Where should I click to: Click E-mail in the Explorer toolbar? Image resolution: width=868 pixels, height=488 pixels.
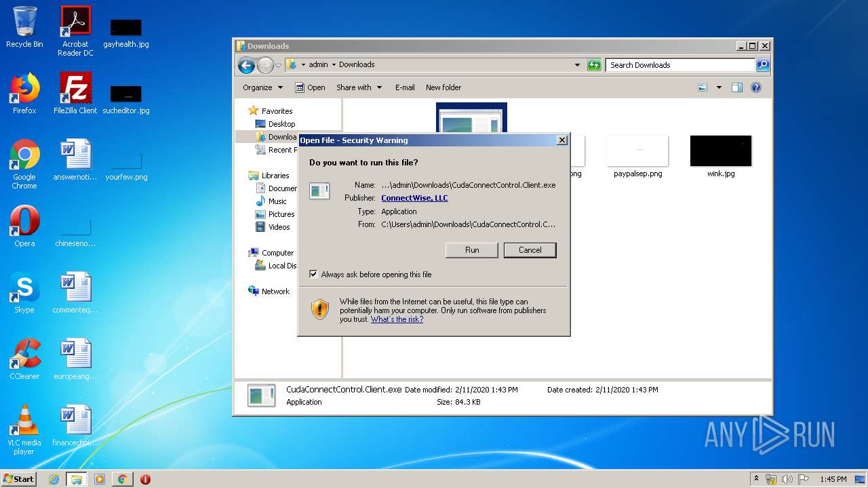405,87
